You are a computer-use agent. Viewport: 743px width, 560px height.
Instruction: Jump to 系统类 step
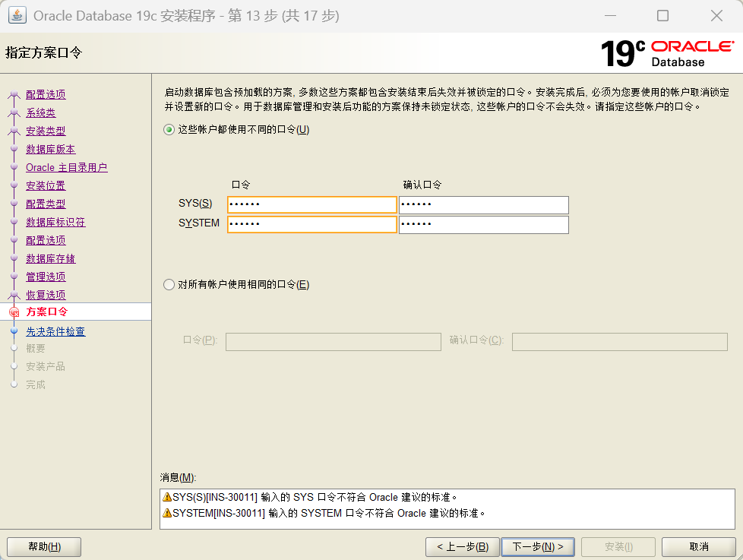pyautogui.click(x=41, y=112)
